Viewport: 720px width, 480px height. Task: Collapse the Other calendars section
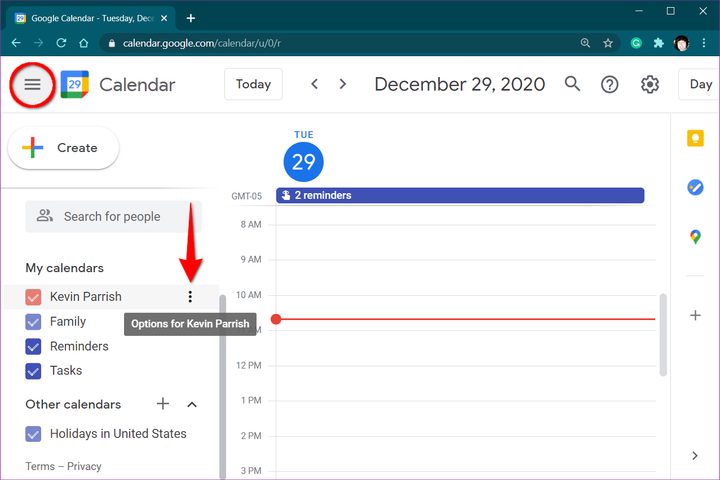tap(192, 404)
